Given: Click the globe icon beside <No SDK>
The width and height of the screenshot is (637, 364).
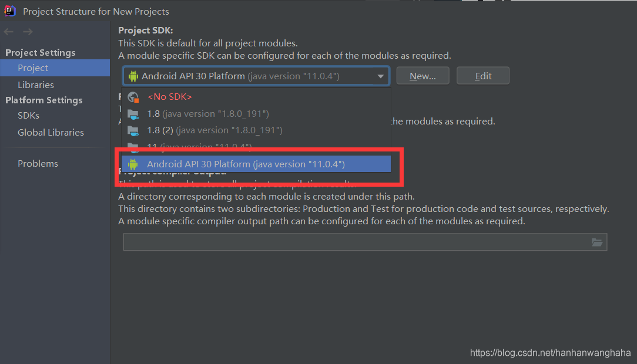Looking at the screenshot, I should click(x=134, y=96).
